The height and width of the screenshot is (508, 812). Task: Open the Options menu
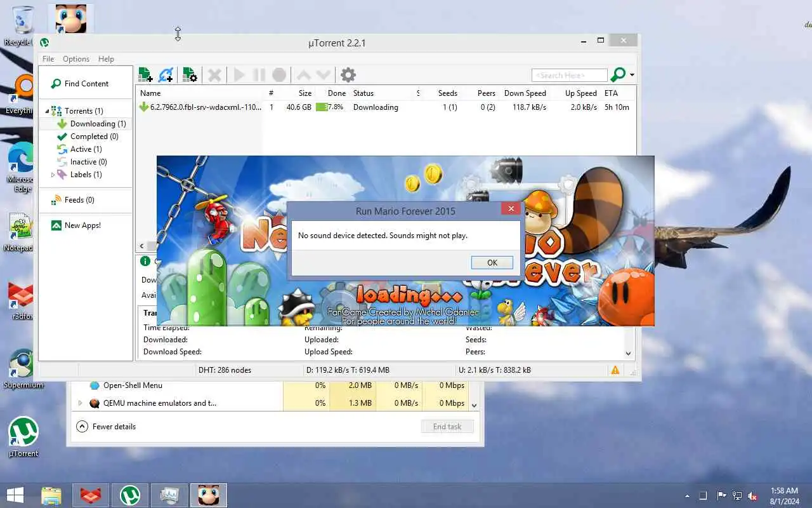76,58
